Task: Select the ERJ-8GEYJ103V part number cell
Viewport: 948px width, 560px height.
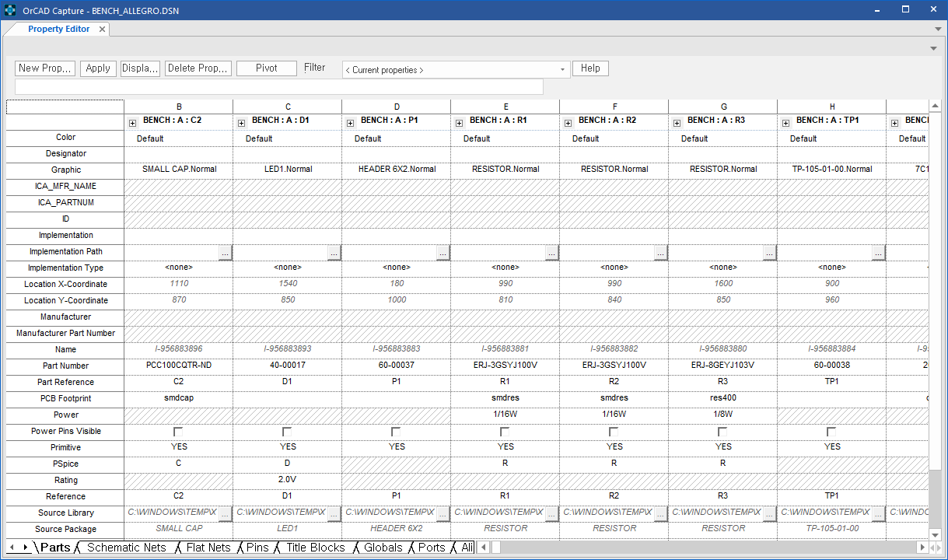Action: [x=723, y=366]
